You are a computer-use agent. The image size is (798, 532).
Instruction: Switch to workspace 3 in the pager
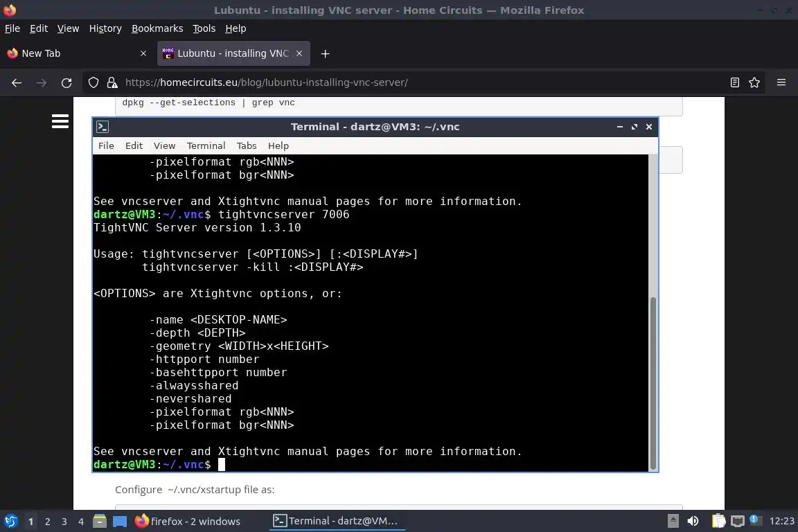pyautogui.click(x=64, y=522)
